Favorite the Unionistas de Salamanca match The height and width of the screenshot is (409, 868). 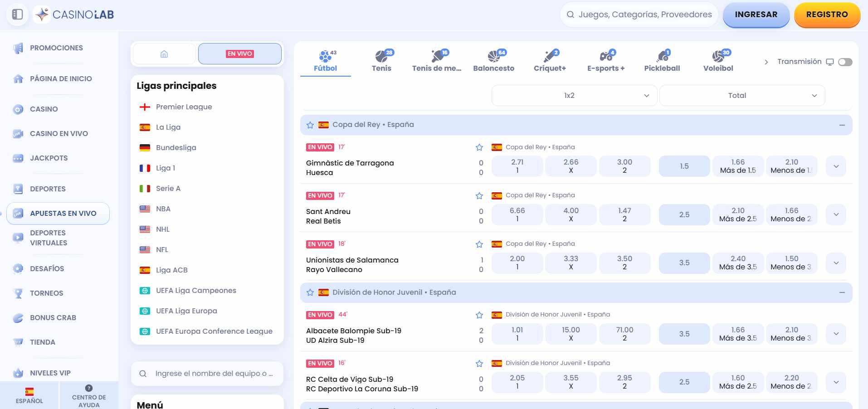tap(479, 244)
